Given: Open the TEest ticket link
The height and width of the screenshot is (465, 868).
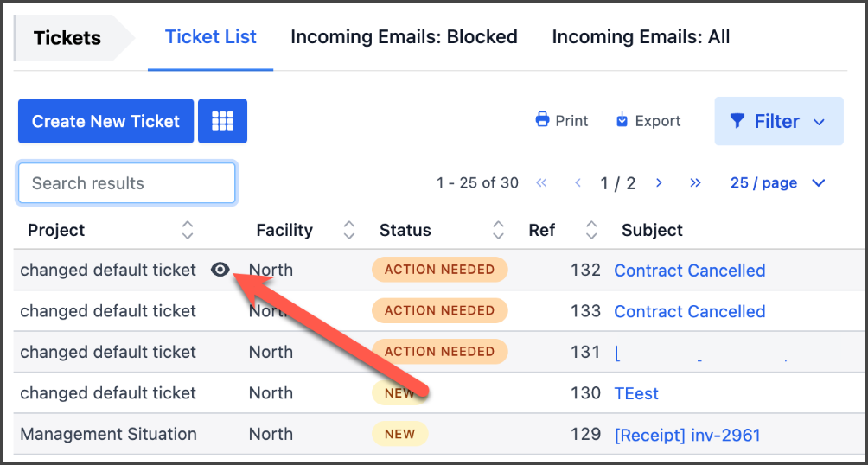Looking at the screenshot, I should [636, 393].
